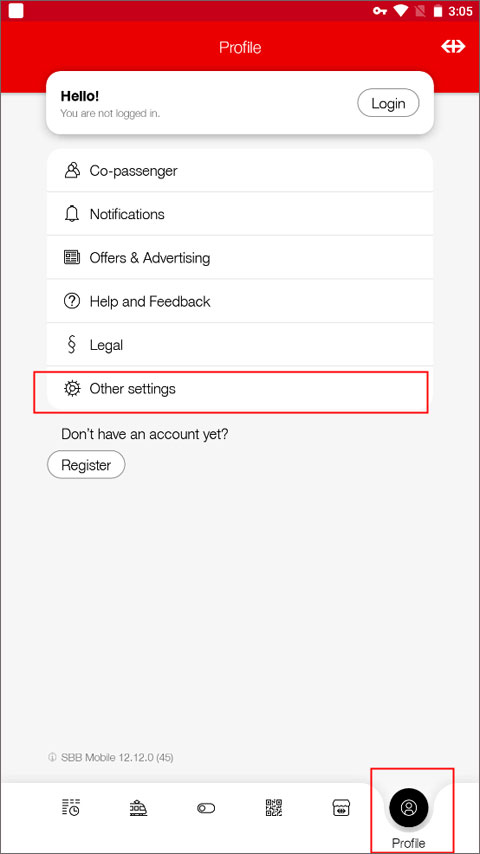Tap the Profile tab icon
This screenshot has width=480, height=854.
coord(409,808)
